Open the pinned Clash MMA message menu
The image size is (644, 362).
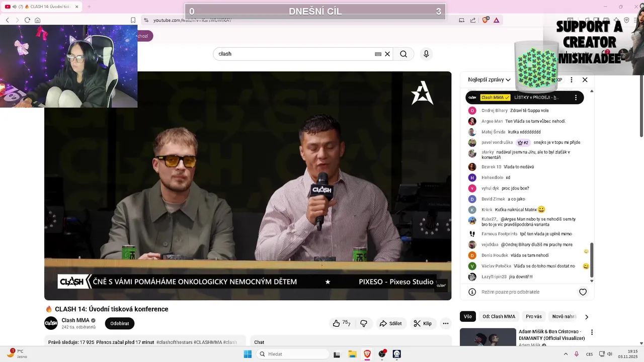pos(576,98)
